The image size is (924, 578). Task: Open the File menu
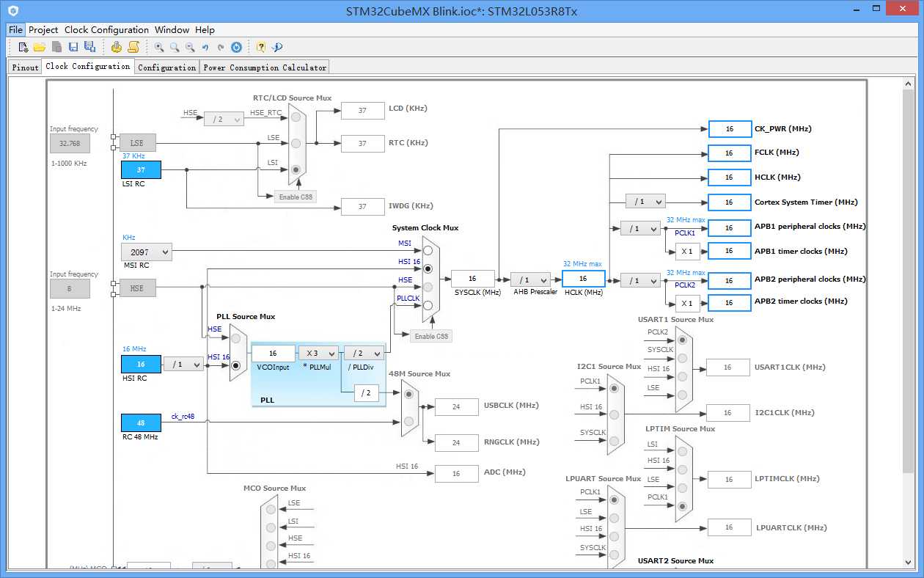[16, 30]
